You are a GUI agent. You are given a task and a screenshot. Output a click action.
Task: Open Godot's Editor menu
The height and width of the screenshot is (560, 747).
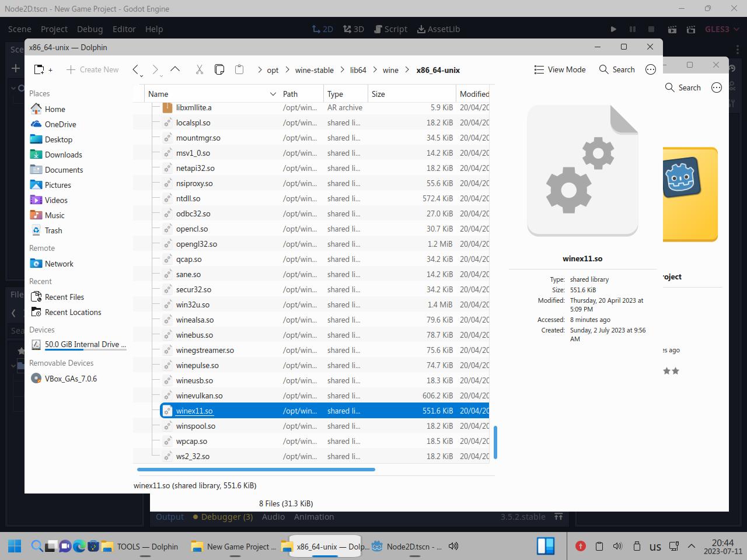(124, 29)
